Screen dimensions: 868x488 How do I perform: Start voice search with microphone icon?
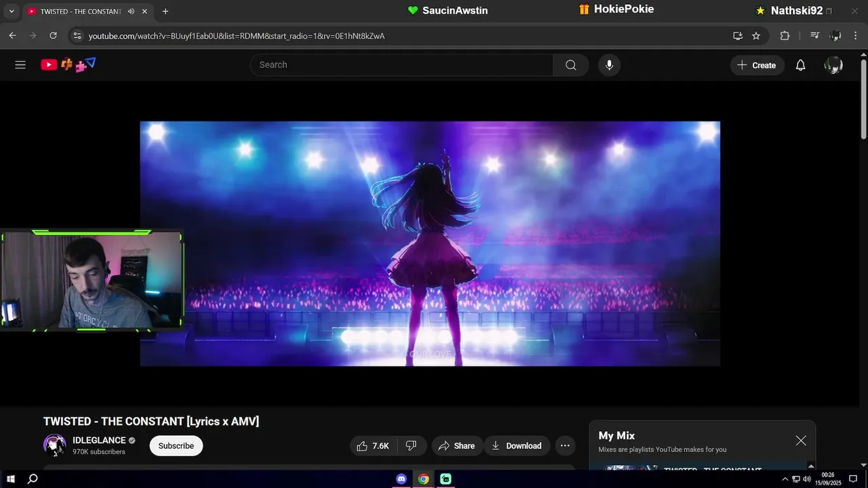click(x=609, y=65)
